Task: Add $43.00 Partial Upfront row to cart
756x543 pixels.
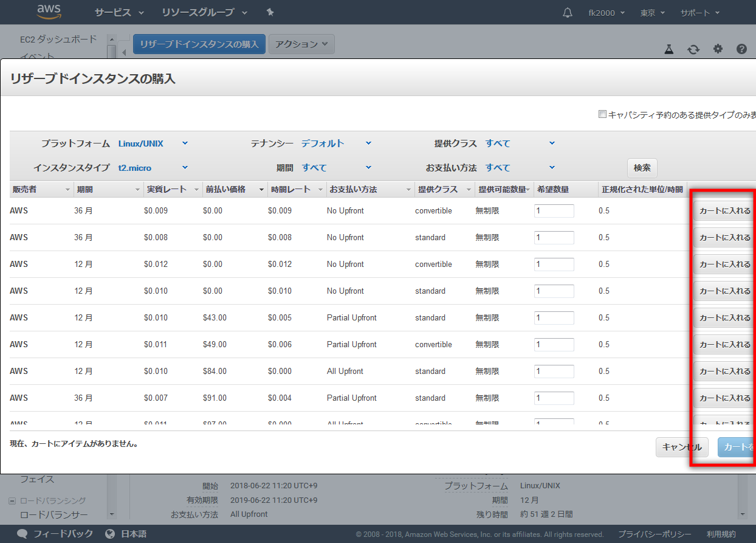Action: (x=724, y=318)
